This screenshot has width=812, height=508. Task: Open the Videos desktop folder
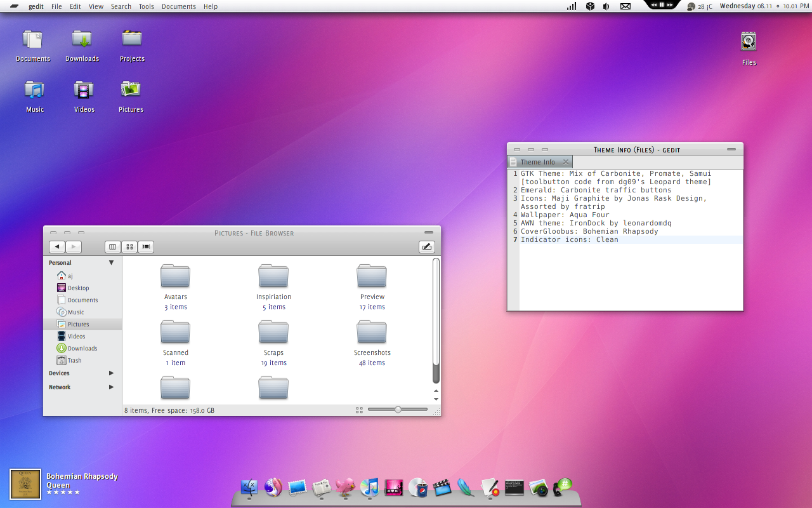[x=84, y=97]
